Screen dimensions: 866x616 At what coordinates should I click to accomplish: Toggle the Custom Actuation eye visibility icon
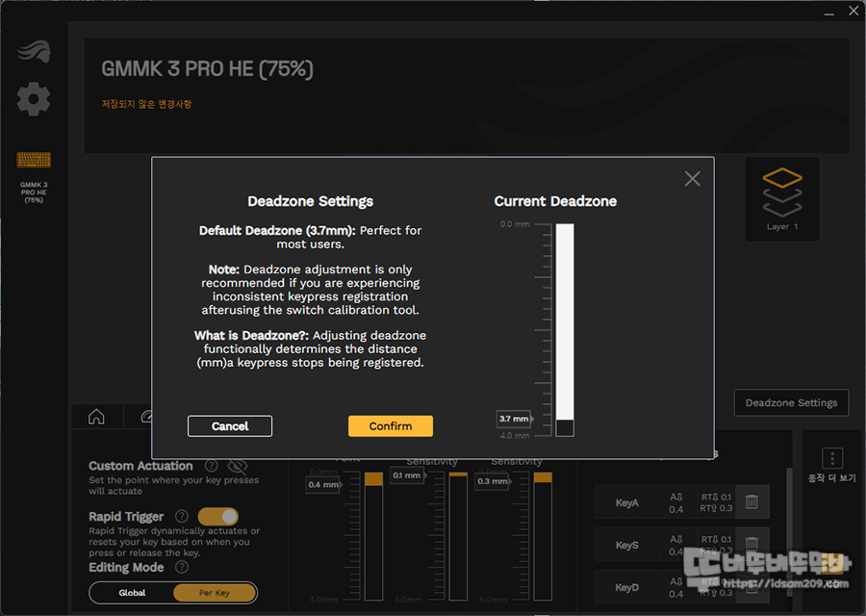[x=238, y=467]
